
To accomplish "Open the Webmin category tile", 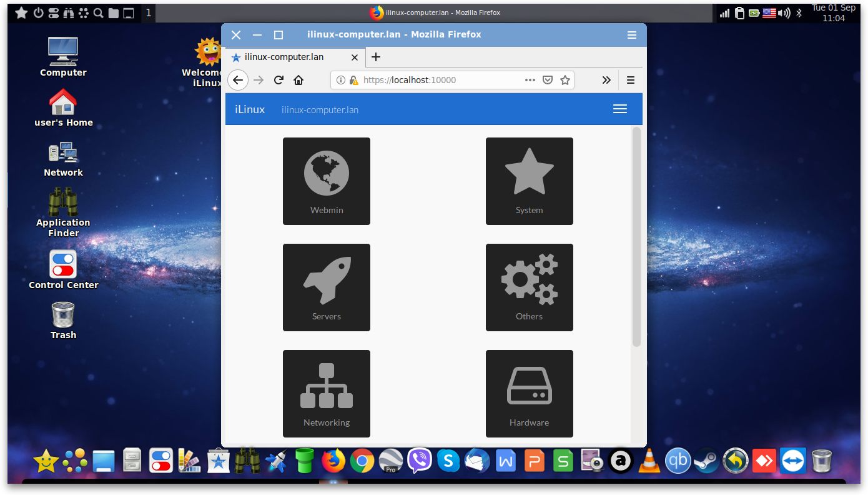I will tap(327, 181).
